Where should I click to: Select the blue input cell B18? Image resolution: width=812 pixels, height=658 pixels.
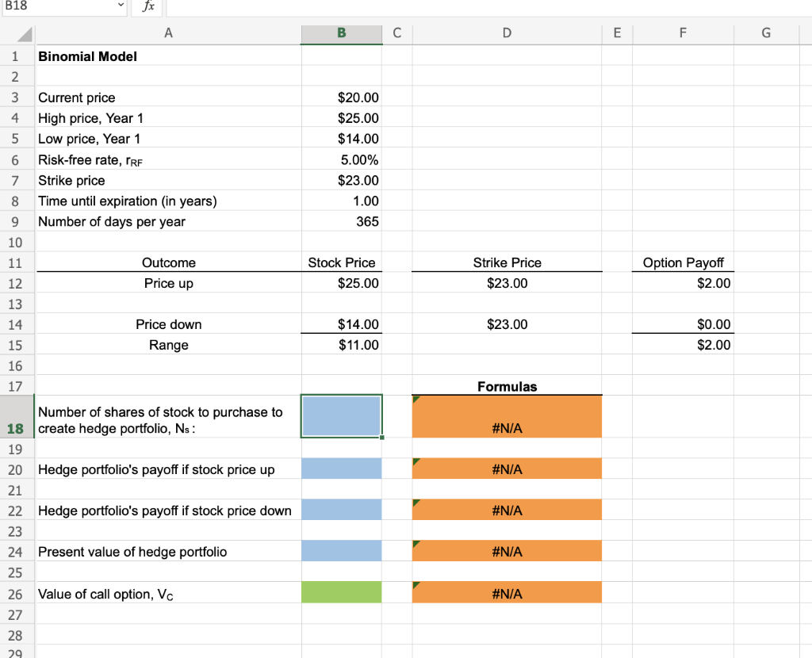point(342,416)
